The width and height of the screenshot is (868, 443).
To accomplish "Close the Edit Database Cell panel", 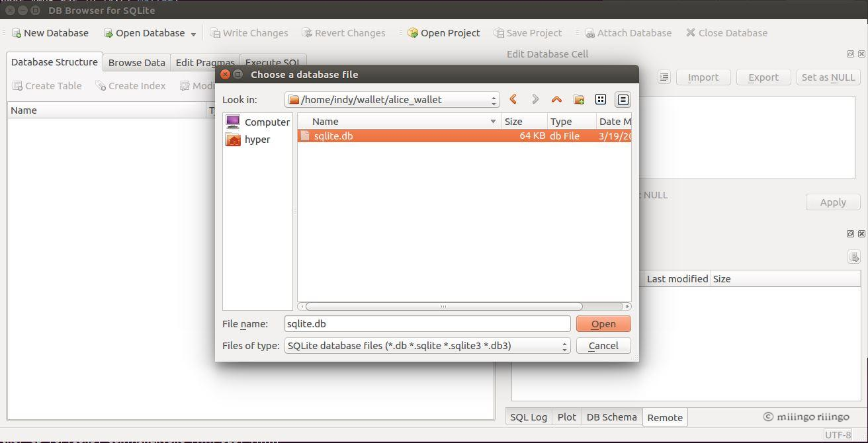I will pyautogui.click(x=861, y=54).
